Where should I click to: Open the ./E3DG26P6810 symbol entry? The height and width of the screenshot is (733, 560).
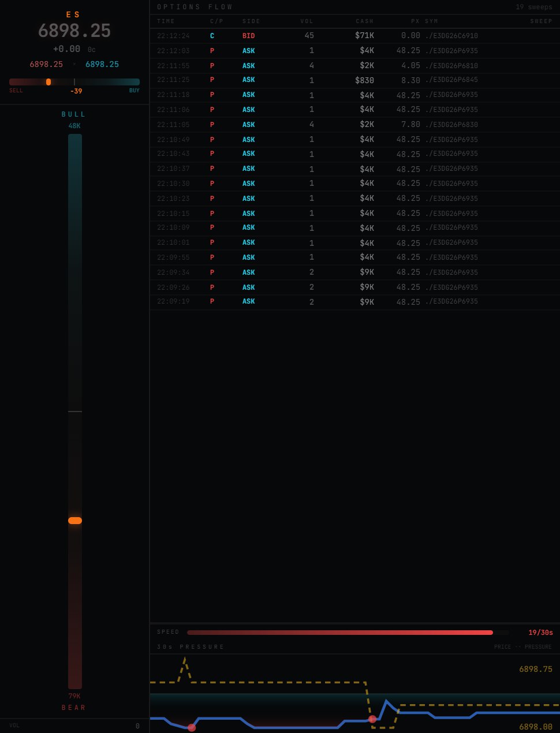coord(451,66)
